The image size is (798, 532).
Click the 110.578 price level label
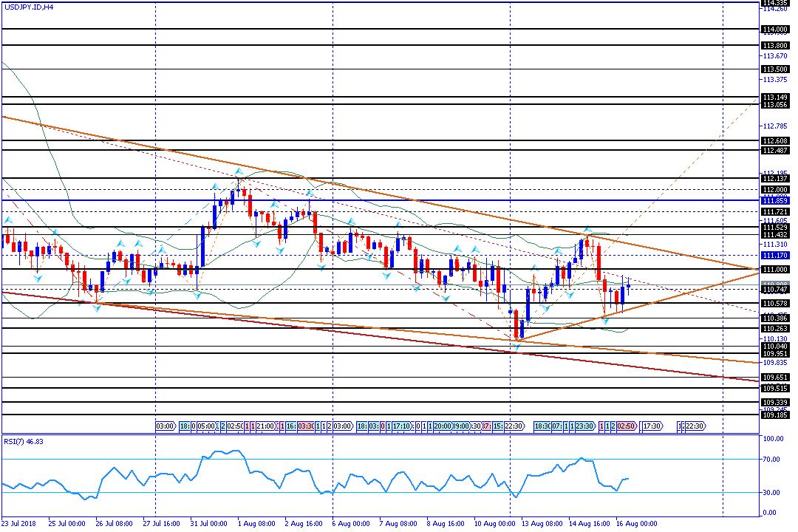774,303
